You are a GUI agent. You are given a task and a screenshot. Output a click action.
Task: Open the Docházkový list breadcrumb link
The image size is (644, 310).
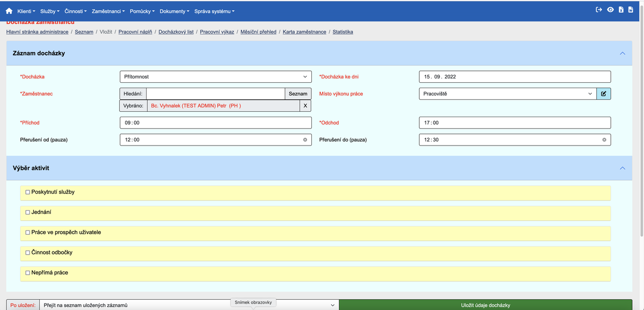click(x=176, y=32)
